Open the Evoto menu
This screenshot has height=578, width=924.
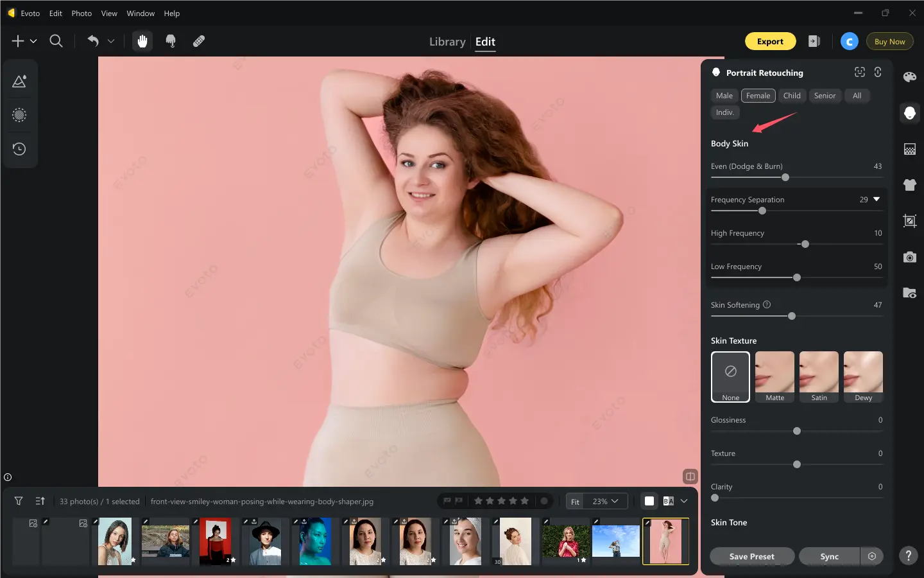coord(30,13)
